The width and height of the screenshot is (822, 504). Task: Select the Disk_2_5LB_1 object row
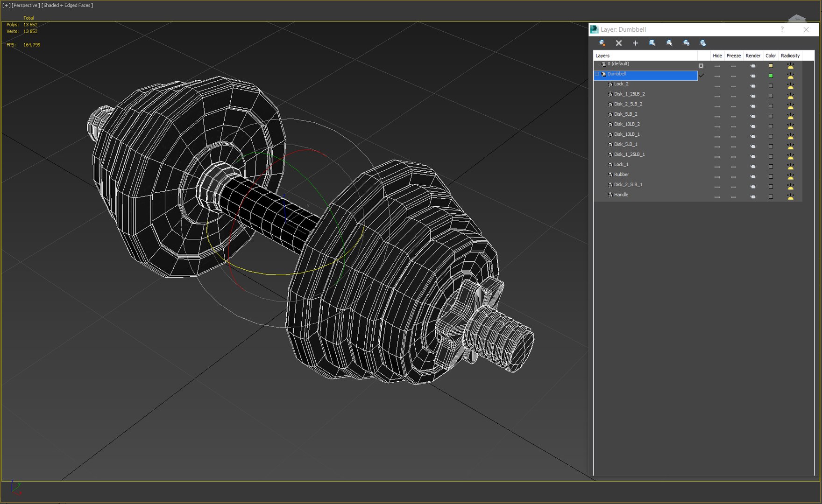coord(628,185)
